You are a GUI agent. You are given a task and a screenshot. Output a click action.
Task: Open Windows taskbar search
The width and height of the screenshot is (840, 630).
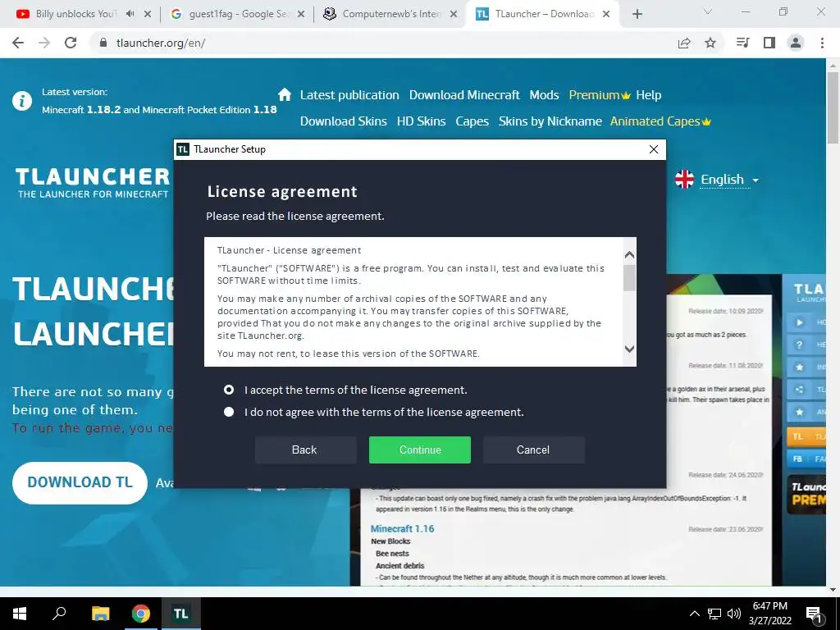59,614
